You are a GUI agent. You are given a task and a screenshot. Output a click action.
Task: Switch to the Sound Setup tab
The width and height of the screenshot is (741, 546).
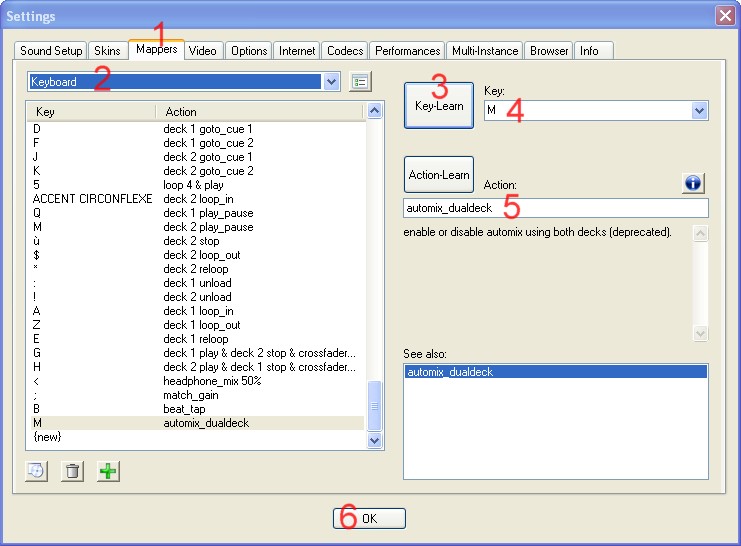(51, 51)
